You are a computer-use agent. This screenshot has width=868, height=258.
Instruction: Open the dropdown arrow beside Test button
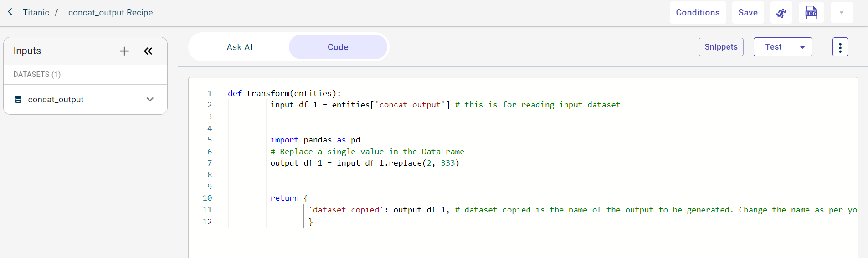[x=802, y=47]
